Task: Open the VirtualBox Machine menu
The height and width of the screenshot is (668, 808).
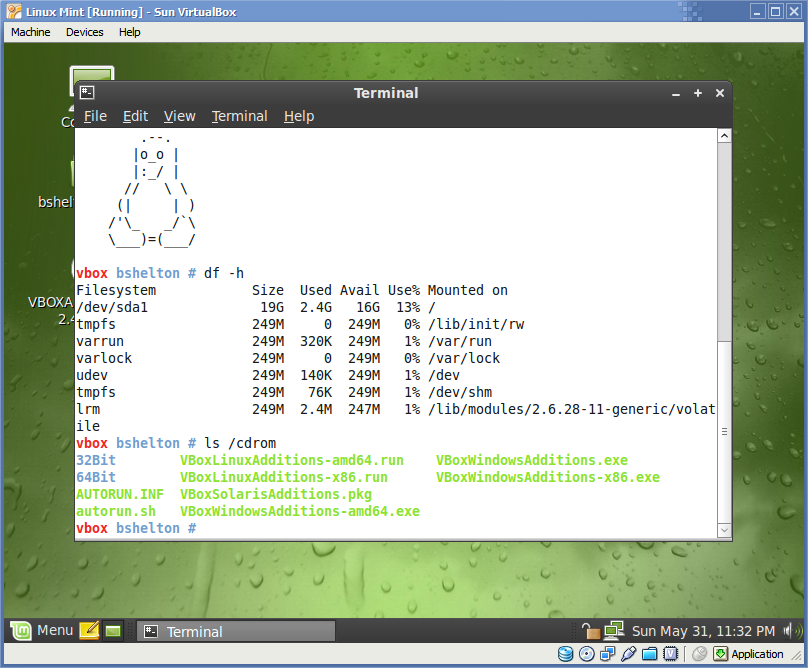Action: [30, 32]
